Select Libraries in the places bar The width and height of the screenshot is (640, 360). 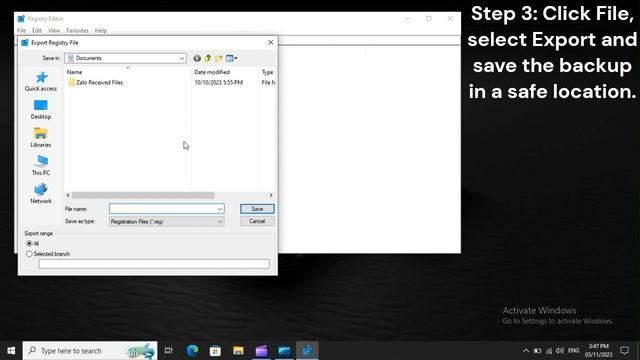[x=41, y=138]
